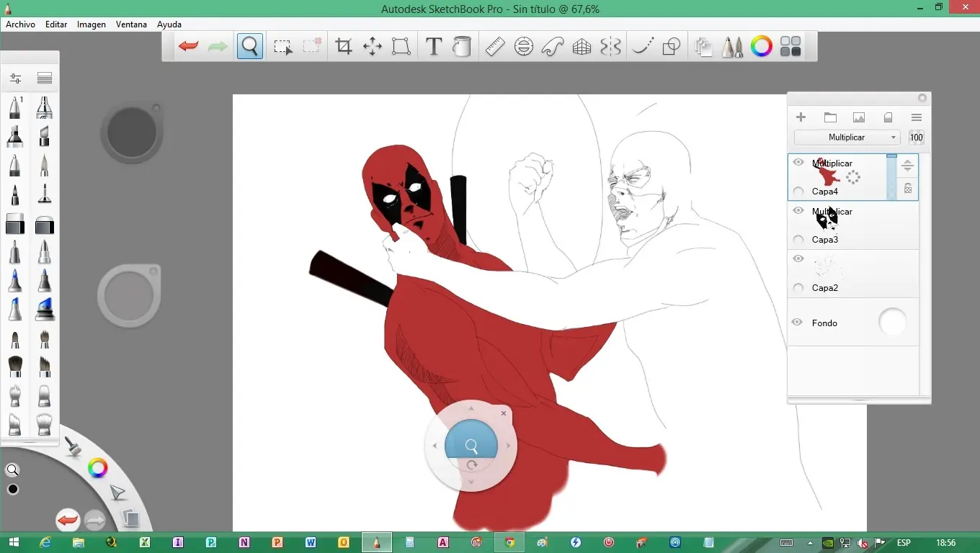Open File Explorer from the taskbar
Screen dimensions: 980x553
click(78, 542)
